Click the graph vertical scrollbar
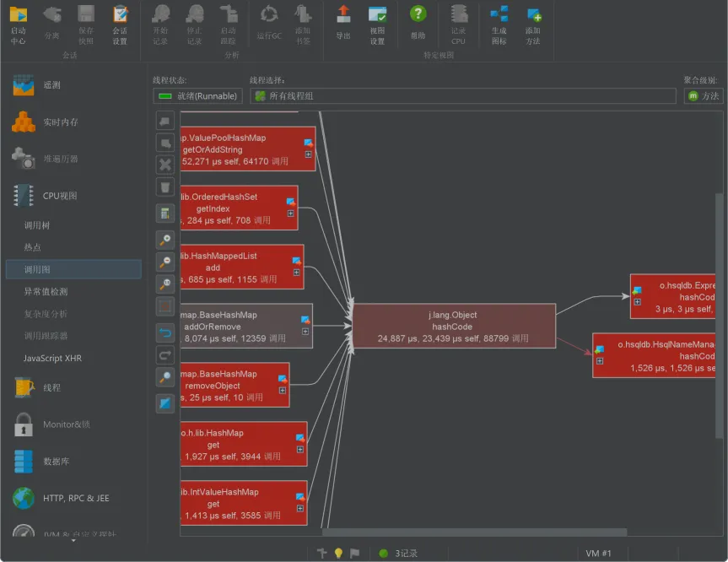Viewport: 728px width, 562px height. (x=719, y=316)
